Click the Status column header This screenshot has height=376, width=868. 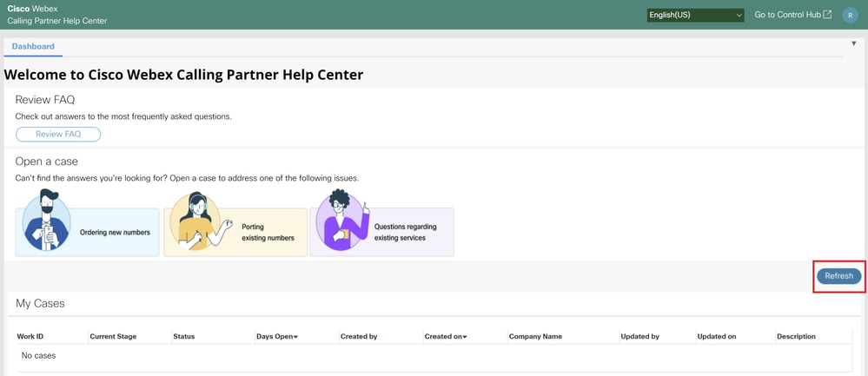pyautogui.click(x=184, y=336)
